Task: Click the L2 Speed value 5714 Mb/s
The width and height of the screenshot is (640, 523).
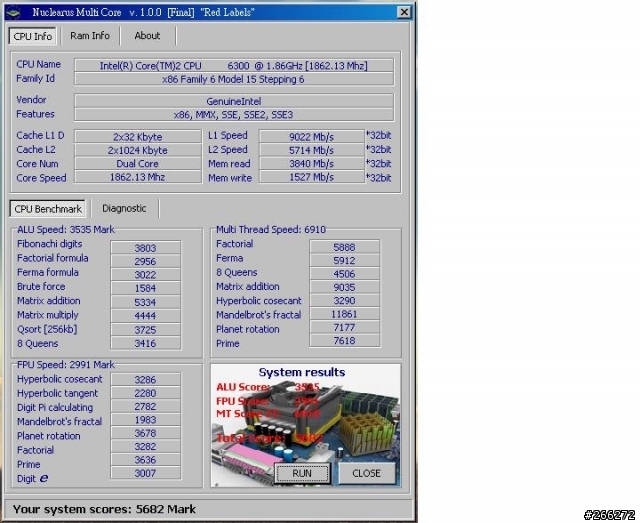Action: coord(311,150)
